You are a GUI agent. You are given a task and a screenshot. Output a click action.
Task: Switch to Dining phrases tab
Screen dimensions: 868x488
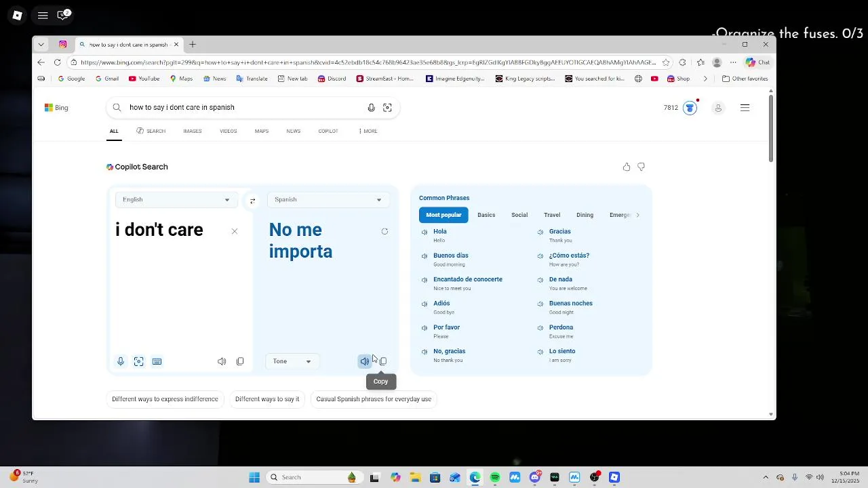coord(585,215)
